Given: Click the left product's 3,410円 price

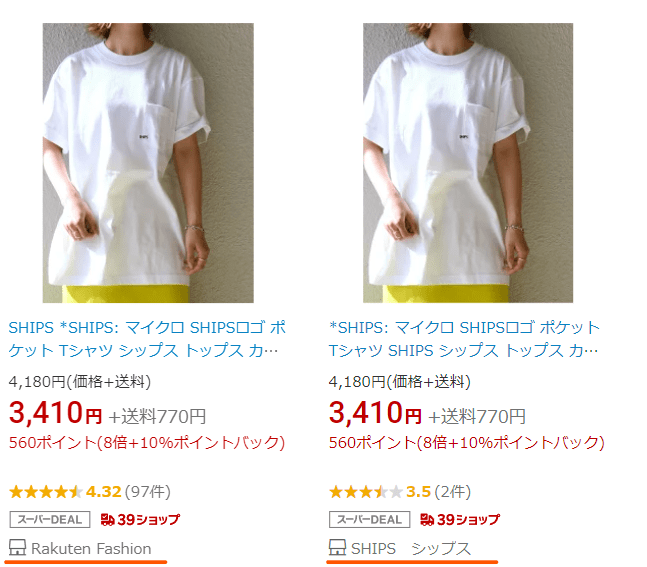Looking at the screenshot, I should pyautogui.click(x=55, y=413).
